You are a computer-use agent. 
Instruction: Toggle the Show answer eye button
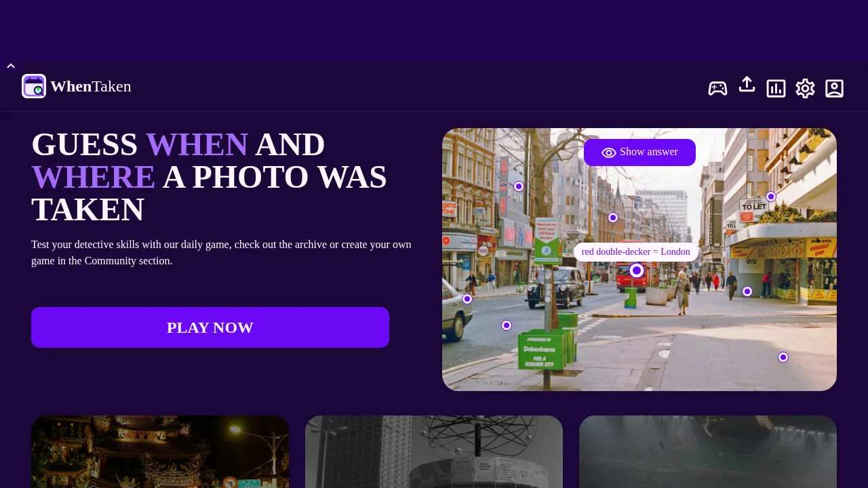[639, 152]
